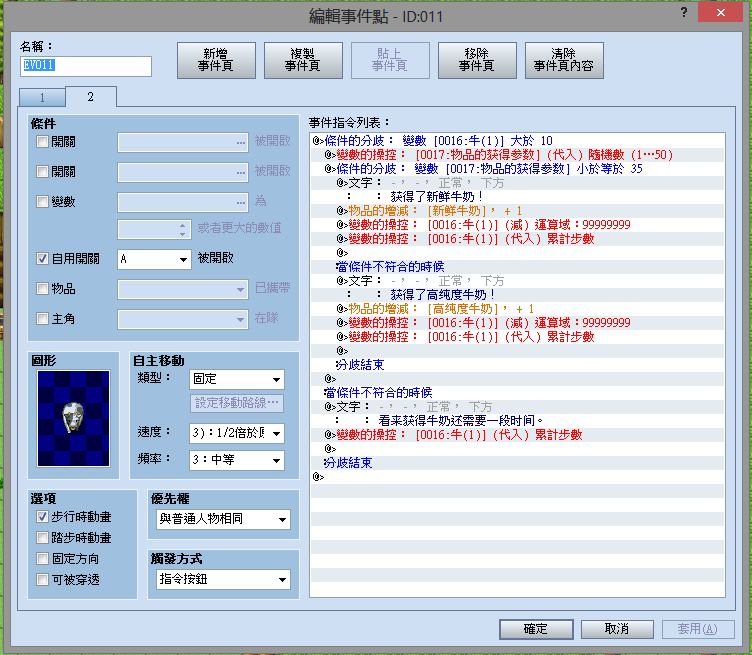Click 移除事件頁 button

pyautogui.click(x=477, y=60)
